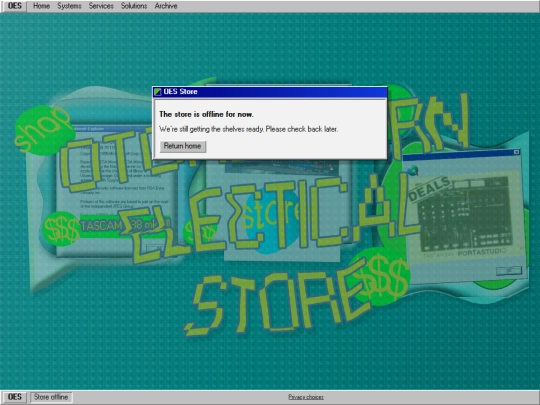The height and width of the screenshot is (405, 540).
Task: Open the Archive menu item
Action: coord(166,6)
